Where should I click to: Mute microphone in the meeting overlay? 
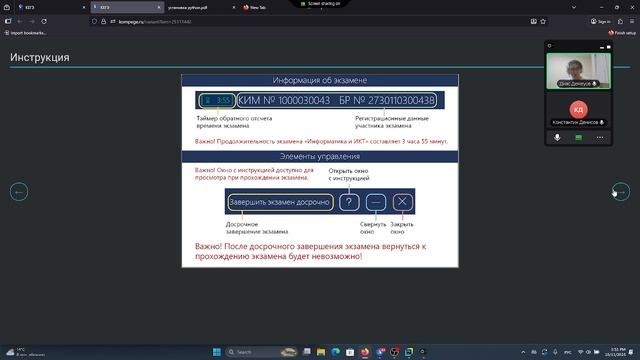point(557,138)
